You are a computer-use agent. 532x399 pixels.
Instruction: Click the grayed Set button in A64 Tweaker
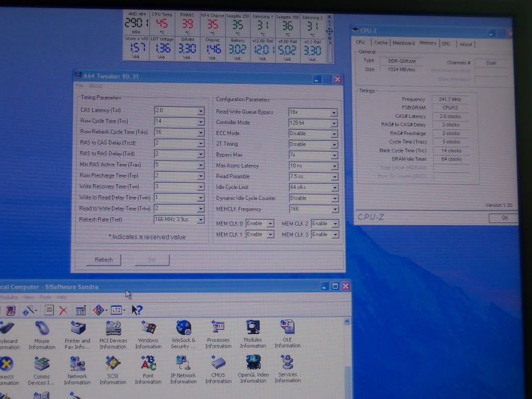pos(152,260)
